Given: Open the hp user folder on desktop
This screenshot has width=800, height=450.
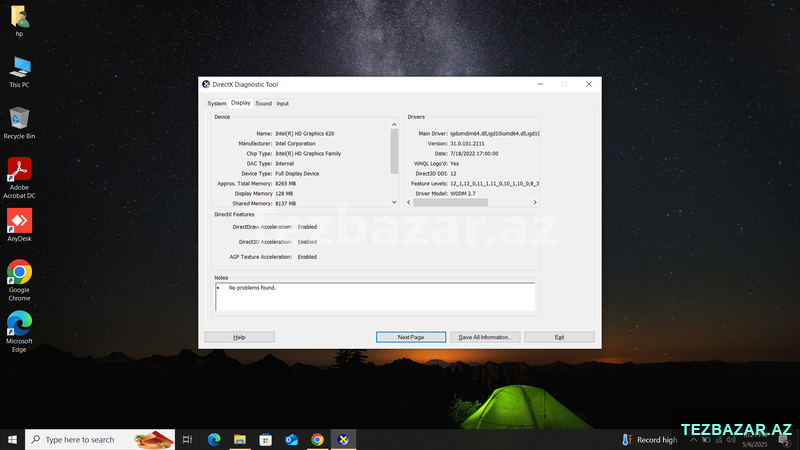Looking at the screenshot, I should (x=19, y=21).
